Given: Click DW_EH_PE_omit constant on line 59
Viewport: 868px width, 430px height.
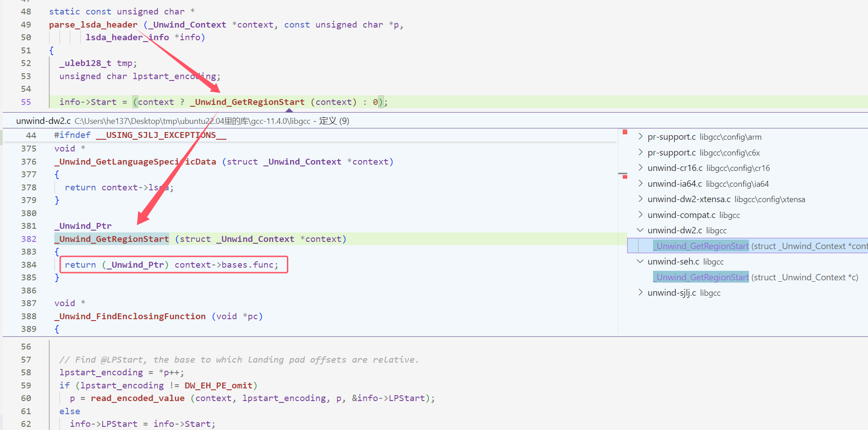Looking at the screenshot, I should [x=218, y=386].
